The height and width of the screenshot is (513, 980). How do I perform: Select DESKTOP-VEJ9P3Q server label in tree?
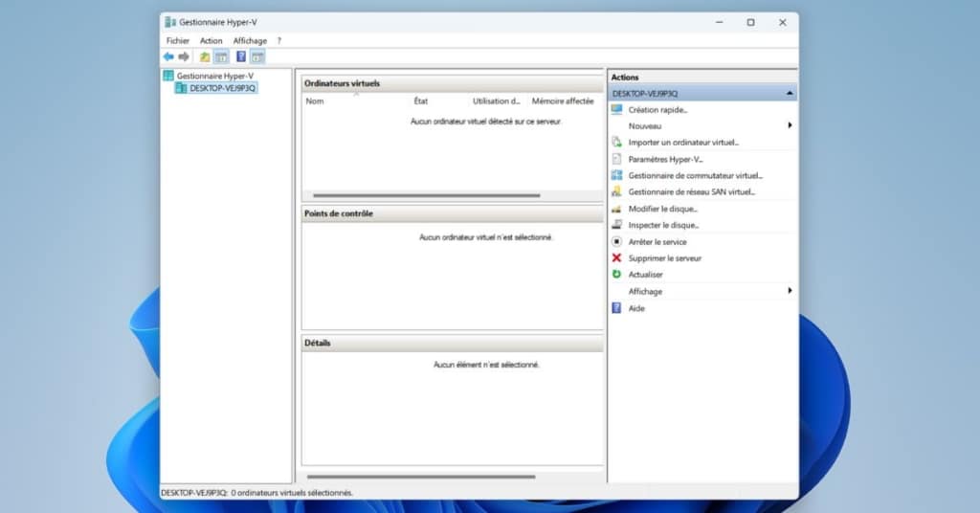[222, 88]
